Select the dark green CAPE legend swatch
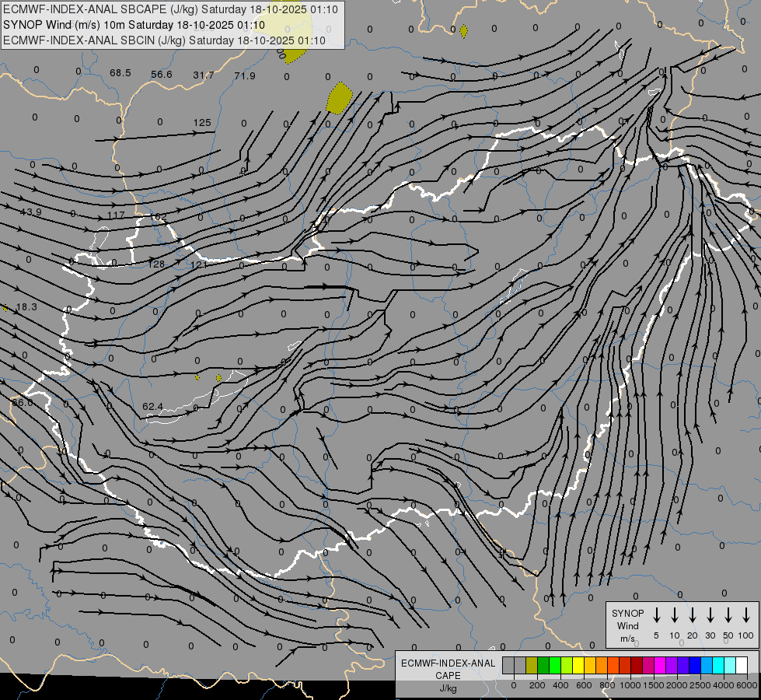The height and width of the screenshot is (700, 761). [x=543, y=665]
